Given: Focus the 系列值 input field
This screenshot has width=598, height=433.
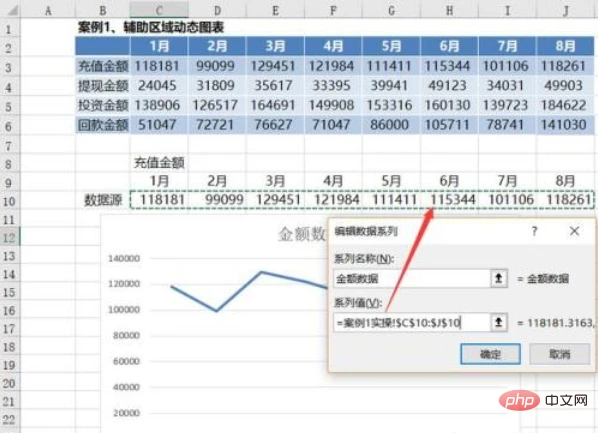Looking at the screenshot, I should pyautogui.click(x=412, y=323).
